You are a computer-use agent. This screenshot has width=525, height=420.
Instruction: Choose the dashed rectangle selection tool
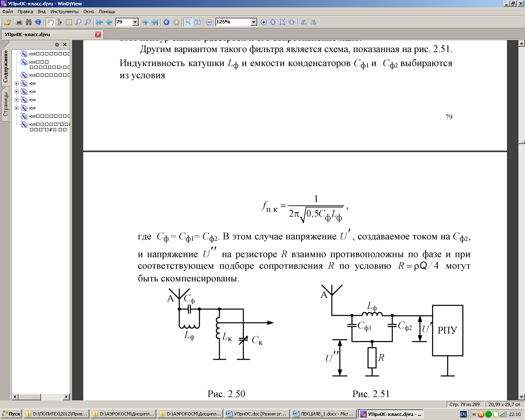[x=69, y=22]
